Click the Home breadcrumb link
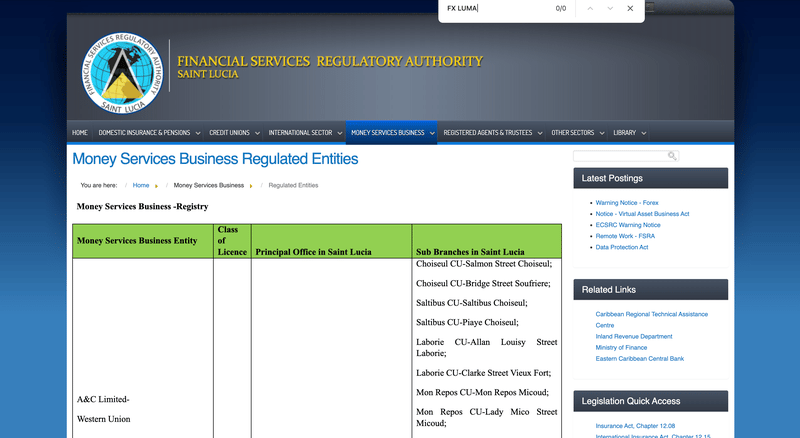This screenshot has height=438, width=800. point(141,185)
